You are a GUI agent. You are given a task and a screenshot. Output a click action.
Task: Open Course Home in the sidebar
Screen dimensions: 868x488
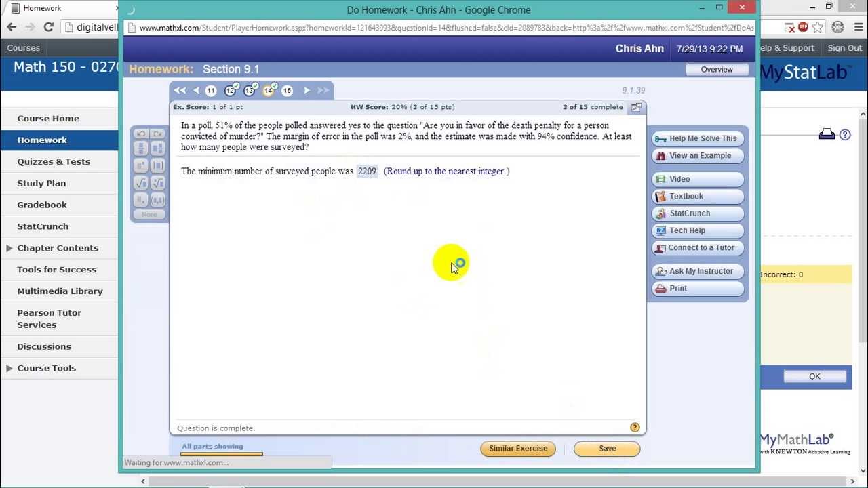48,118
